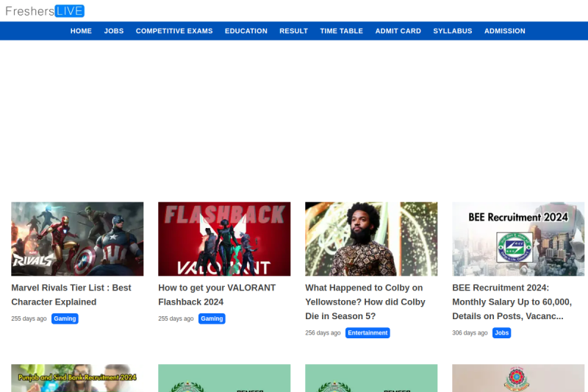This screenshot has width=588, height=392.
Task: Click ADMISSION in the navigation bar
Action: 504,31
